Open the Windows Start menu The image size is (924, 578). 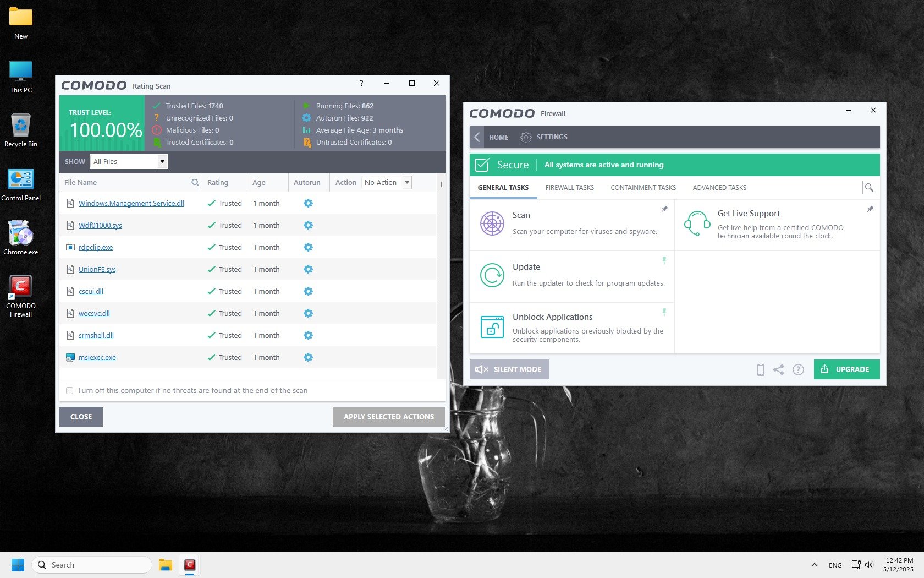(x=18, y=565)
